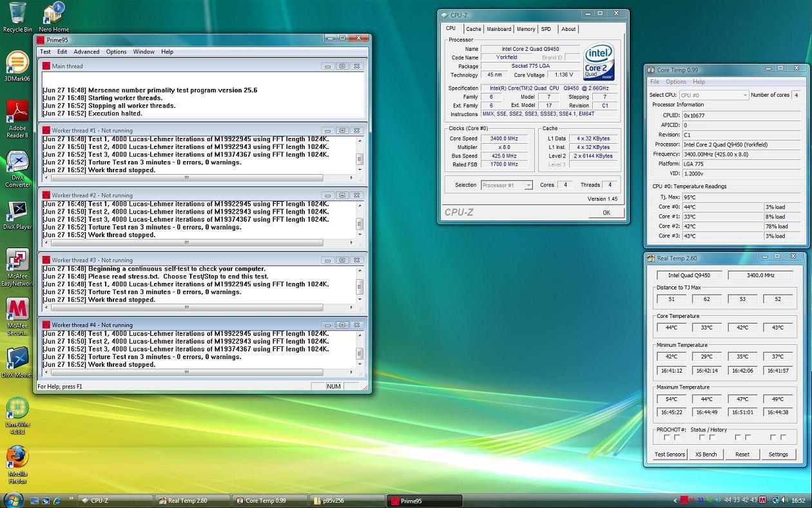Image resolution: width=812 pixels, height=508 pixels.
Task: Open the Window menu in Prime95
Action: pos(144,52)
